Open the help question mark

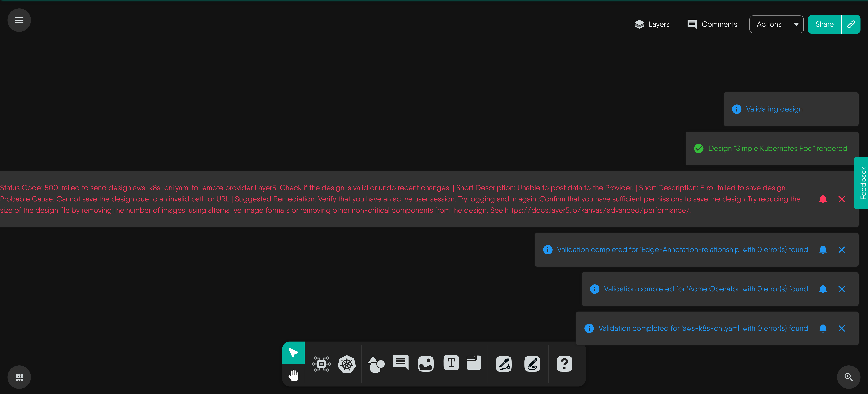pyautogui.click(x=564, y=364)
